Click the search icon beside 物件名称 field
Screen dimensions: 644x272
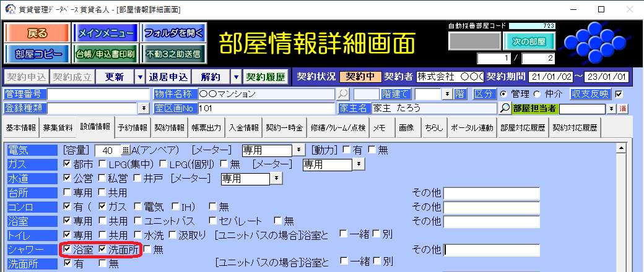pyautogui.click(x=342, y=94)
